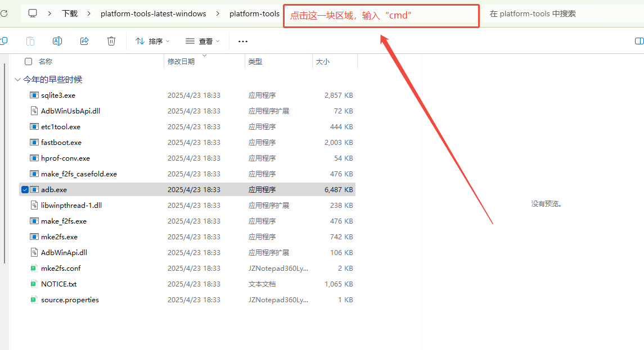This screenshot has height=350, width=644.
Task: Click the paste clipboard icon in toolbar
Action: pyautogui.click(x=30, y=41)
